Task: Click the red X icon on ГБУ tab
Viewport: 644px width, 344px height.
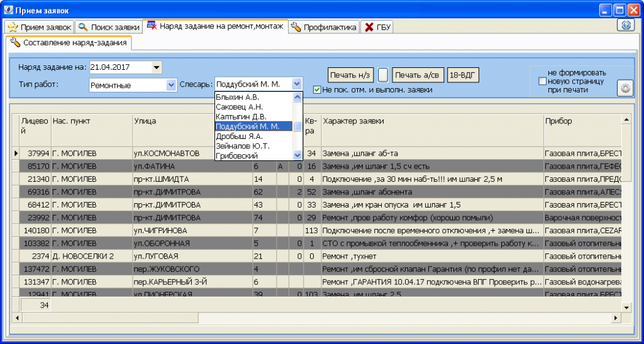Action: pyautogui.click(x=369, y=28)
